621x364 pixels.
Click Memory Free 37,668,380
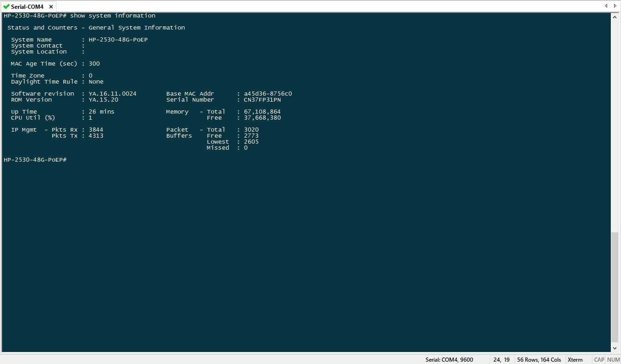coord(262,118)
